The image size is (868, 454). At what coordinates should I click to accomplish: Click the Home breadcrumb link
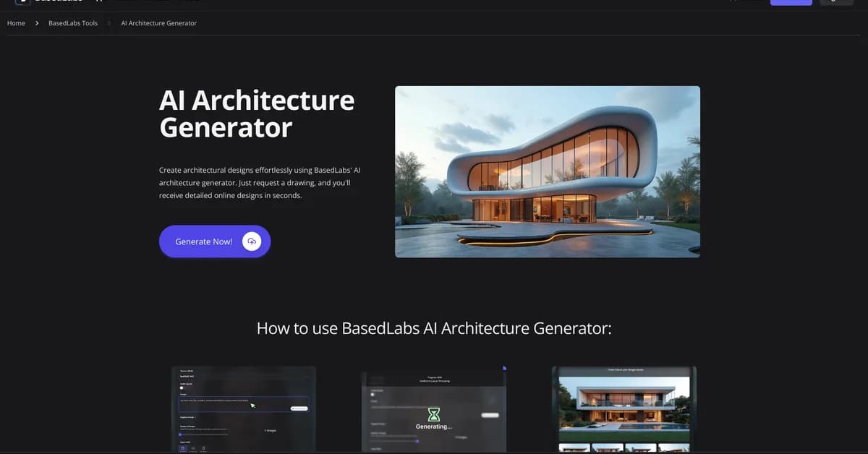[16, 22]
